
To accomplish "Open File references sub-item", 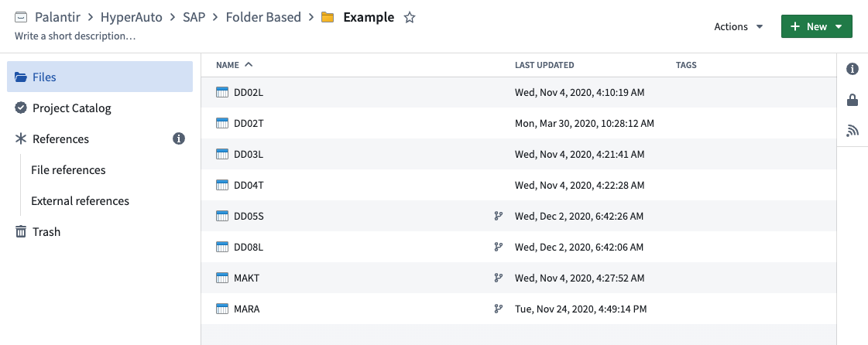I will tap(68, 169).
